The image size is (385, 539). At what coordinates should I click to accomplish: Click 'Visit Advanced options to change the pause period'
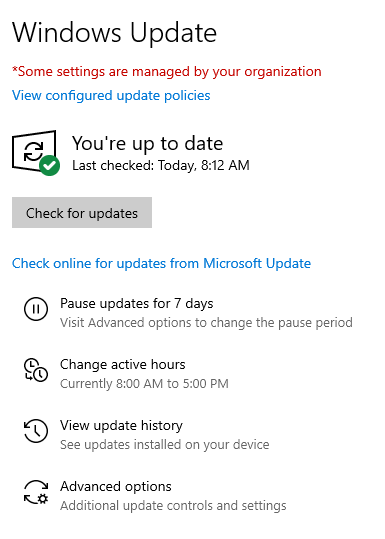pyautogui.click(x=206, y=323)
